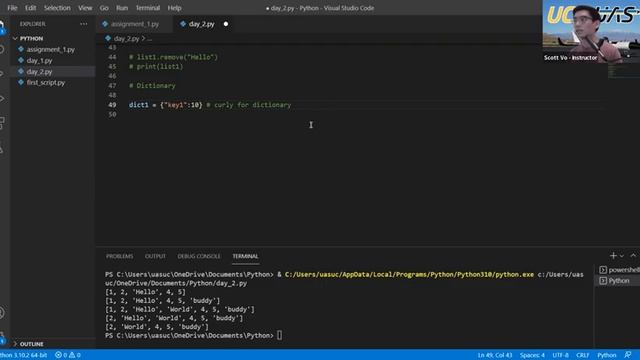Click the '# curly for dictionary' comment
Viewport: 640px width, 360px height.
click(249, 105)
